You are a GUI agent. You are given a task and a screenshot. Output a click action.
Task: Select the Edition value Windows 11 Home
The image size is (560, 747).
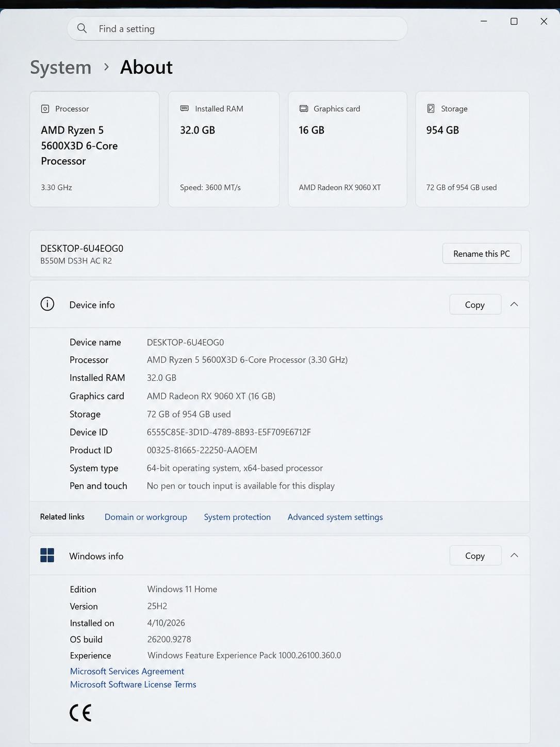[182, 589]
